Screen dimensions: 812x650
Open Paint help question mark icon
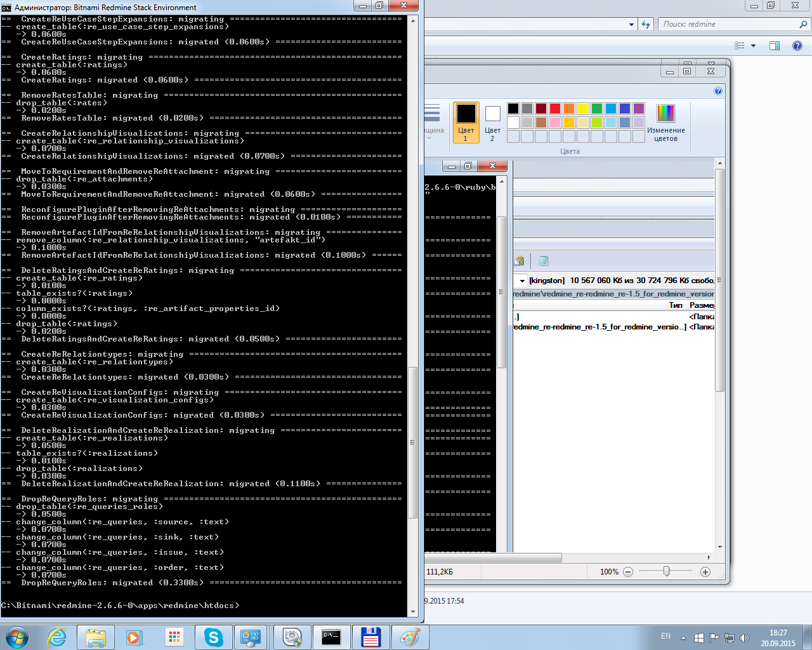click(717, 91)
